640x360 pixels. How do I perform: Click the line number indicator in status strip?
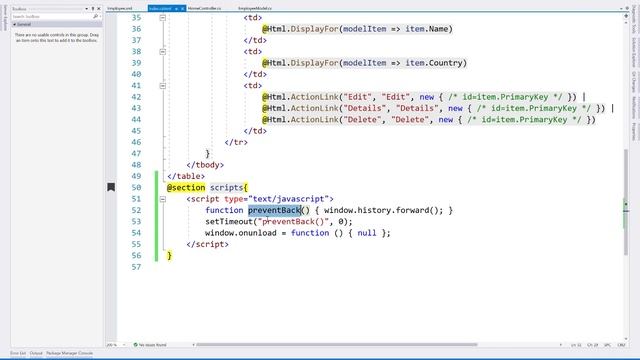click(576, 345)
